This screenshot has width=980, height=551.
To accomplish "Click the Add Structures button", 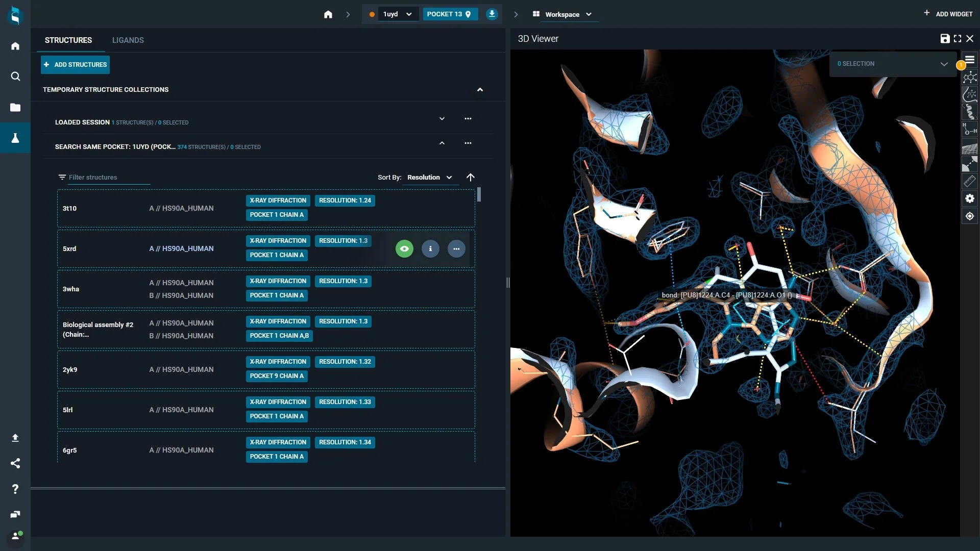I will (76, 65).
